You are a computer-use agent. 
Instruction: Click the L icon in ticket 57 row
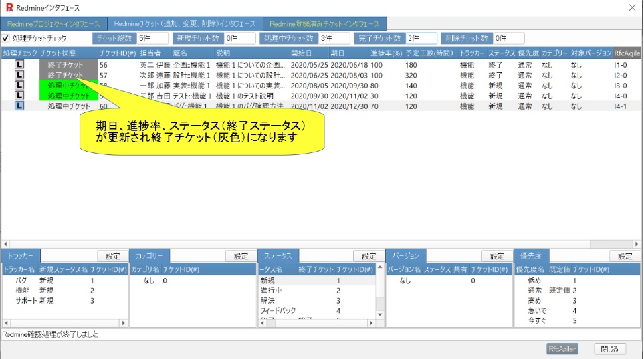pos(19,75)
